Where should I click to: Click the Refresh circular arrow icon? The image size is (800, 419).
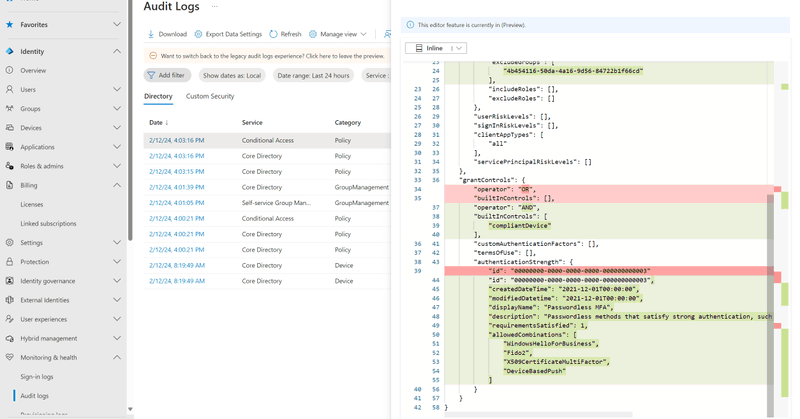(x=273, y=34)
